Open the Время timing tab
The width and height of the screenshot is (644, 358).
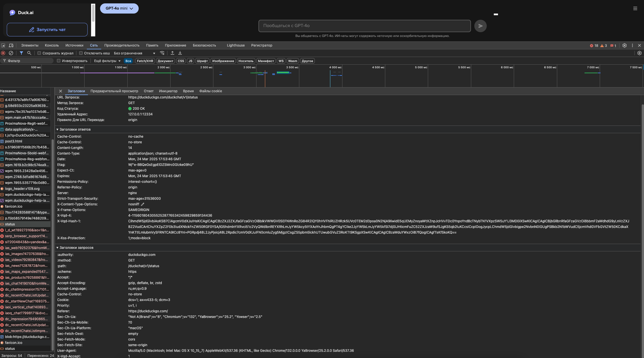[188, 91]
